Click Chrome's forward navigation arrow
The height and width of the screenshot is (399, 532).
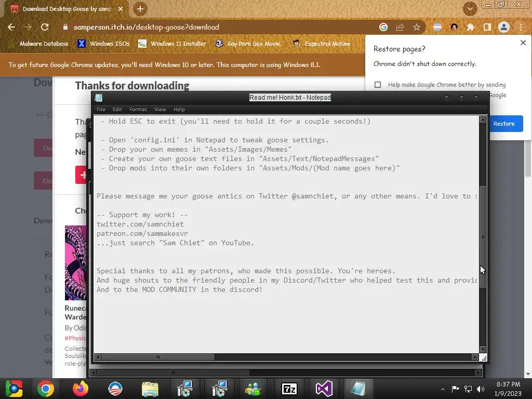coord(28,27)
